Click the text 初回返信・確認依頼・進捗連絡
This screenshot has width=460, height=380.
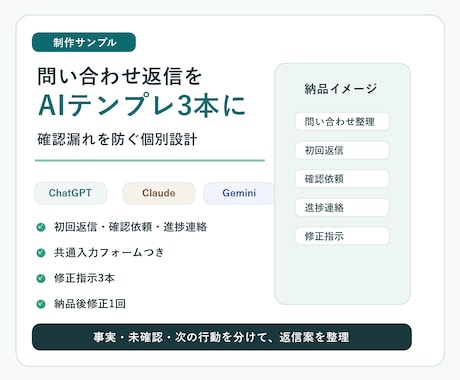pyautogui.click(x=130, y=227)
